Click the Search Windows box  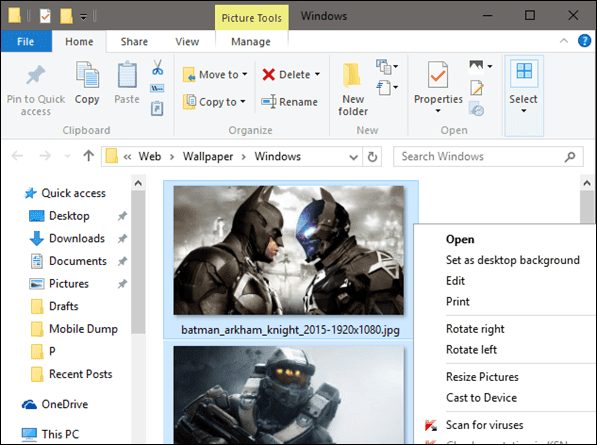point(488,156)
